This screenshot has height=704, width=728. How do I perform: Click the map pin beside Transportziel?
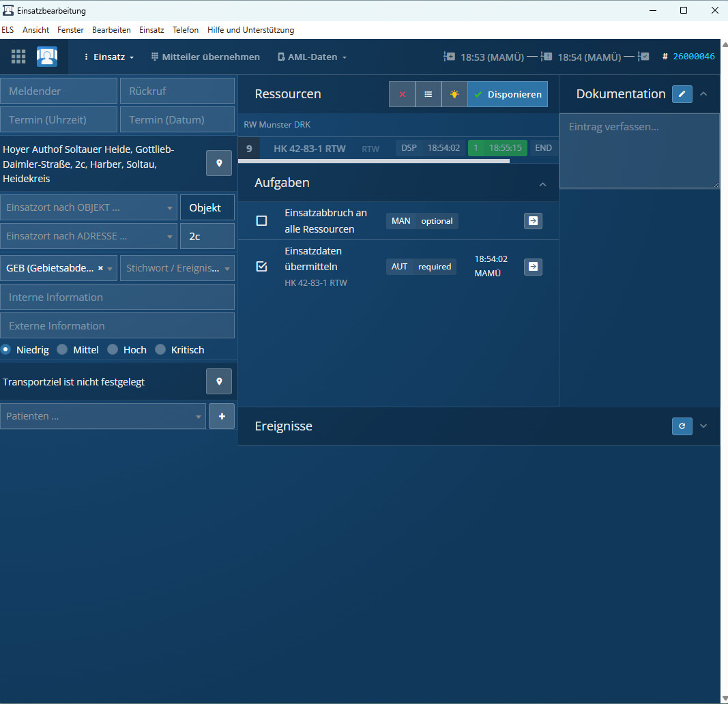coord(219,381)
